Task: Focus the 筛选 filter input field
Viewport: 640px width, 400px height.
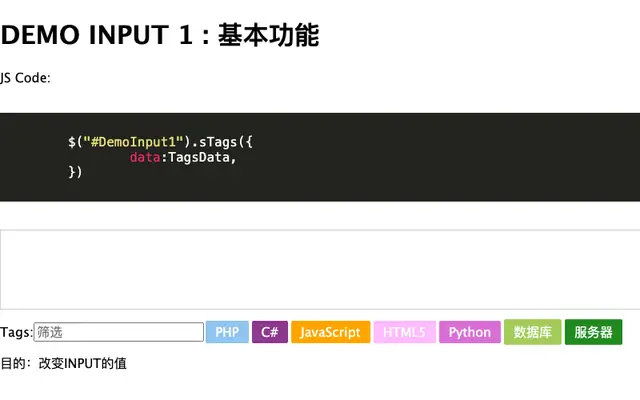Action: 119,332
